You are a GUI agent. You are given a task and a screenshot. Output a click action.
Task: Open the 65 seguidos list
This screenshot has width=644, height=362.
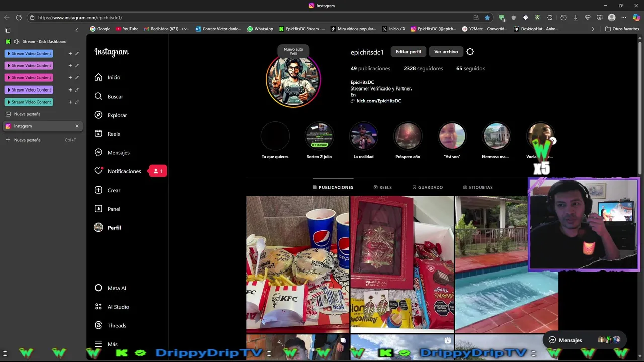click(x=470, y=68)
